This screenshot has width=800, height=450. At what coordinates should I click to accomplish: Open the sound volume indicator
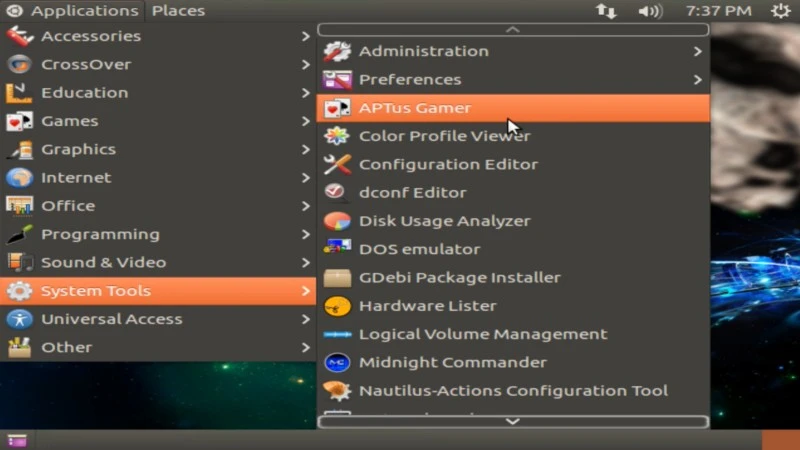click(x=650, y=11)
